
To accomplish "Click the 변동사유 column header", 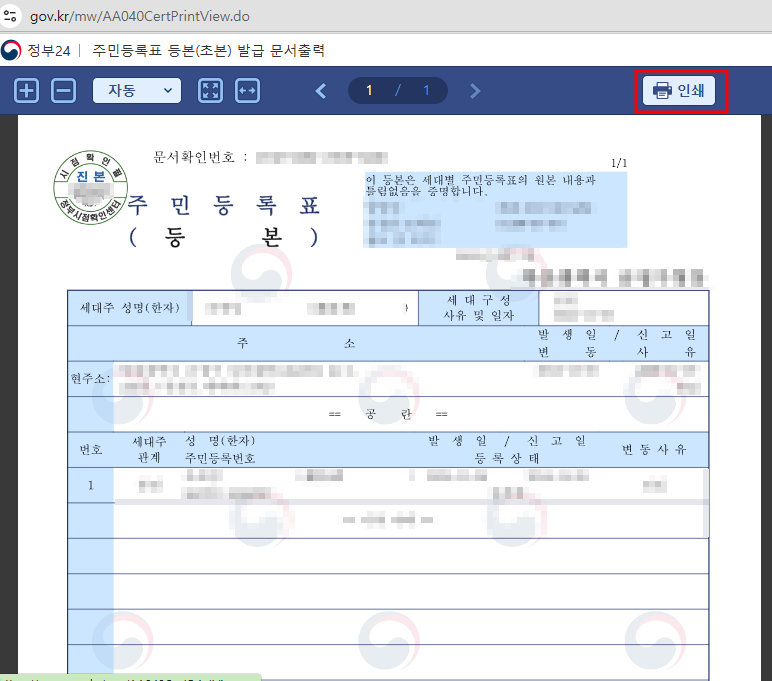I will tap(654, 450).
